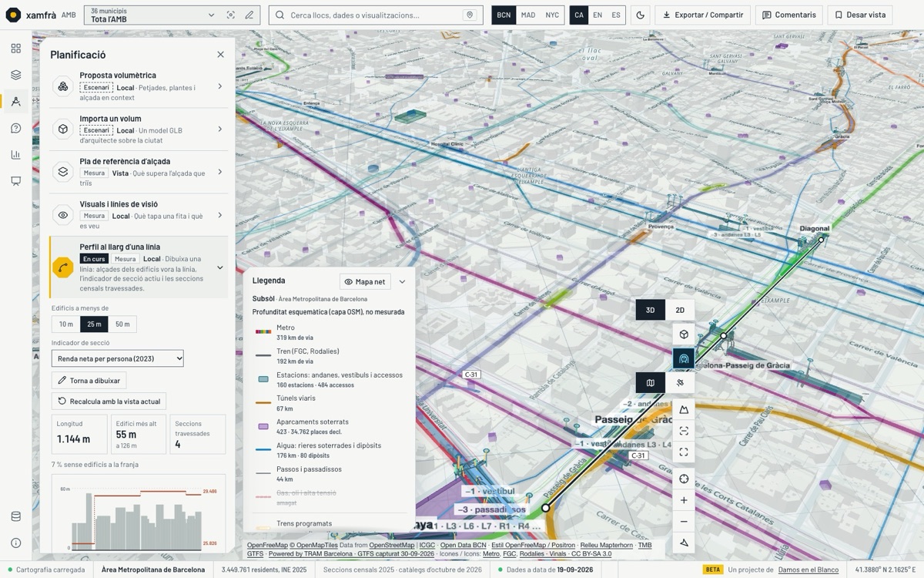This screenshot has width=924, height=578.
Task: Click Recalcula amb la vista actual
Action: 109,402
